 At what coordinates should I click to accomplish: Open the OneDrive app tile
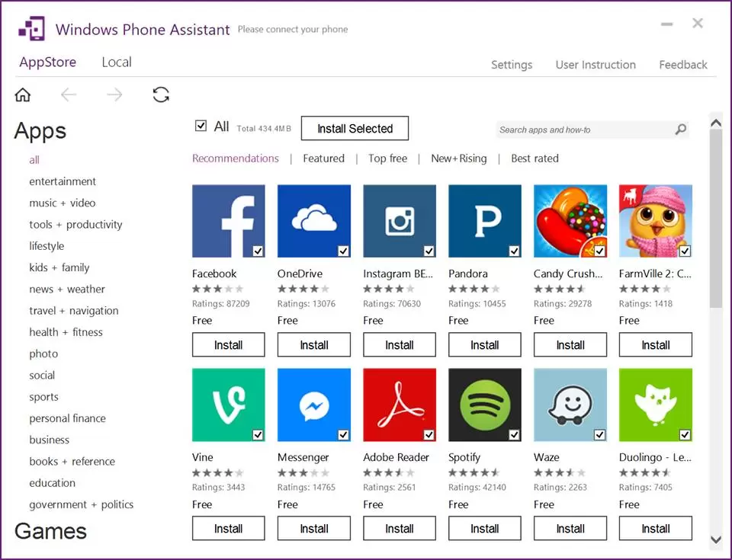[313, 221]
